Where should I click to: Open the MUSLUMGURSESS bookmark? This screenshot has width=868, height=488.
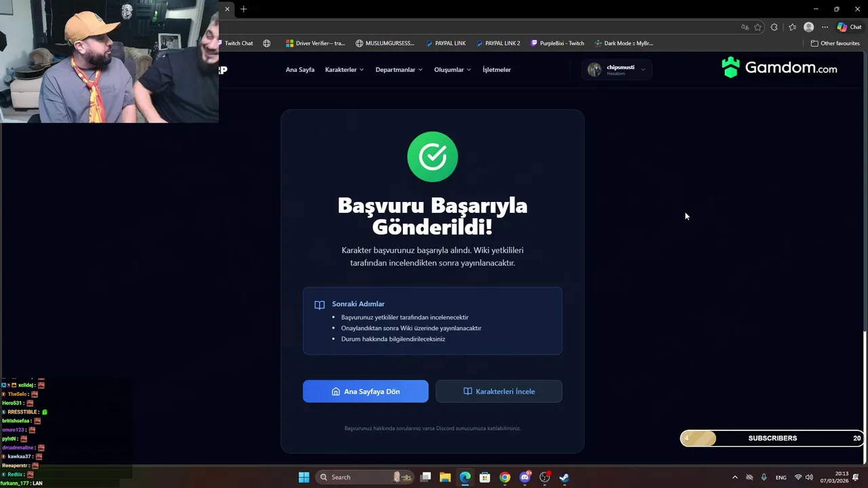(384, 43)
